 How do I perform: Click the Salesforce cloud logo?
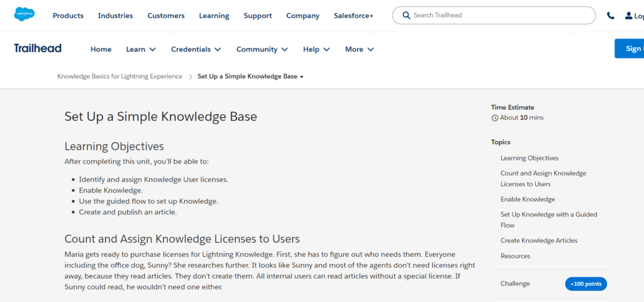tap(25, 15)
